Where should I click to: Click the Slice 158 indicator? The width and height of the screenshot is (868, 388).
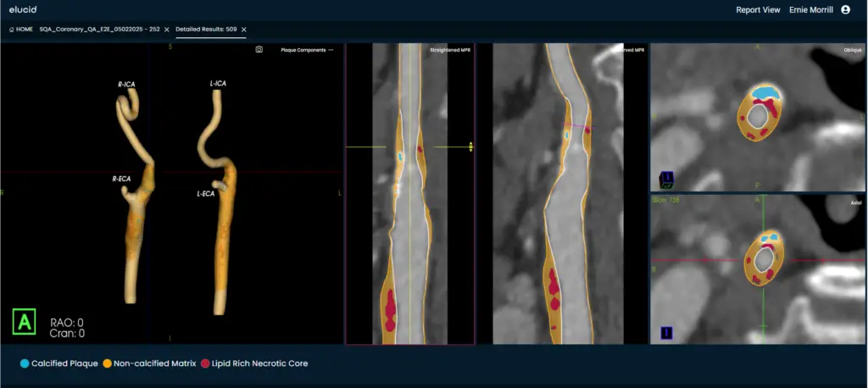[x=666, y=200]
